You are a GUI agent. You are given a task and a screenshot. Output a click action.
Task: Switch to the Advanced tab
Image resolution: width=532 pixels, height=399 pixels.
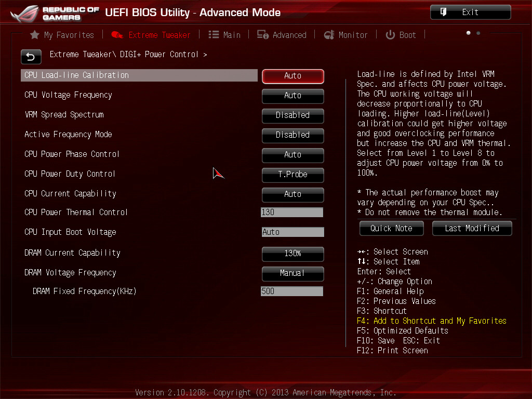pyautogui.click(x=282, y=35)
